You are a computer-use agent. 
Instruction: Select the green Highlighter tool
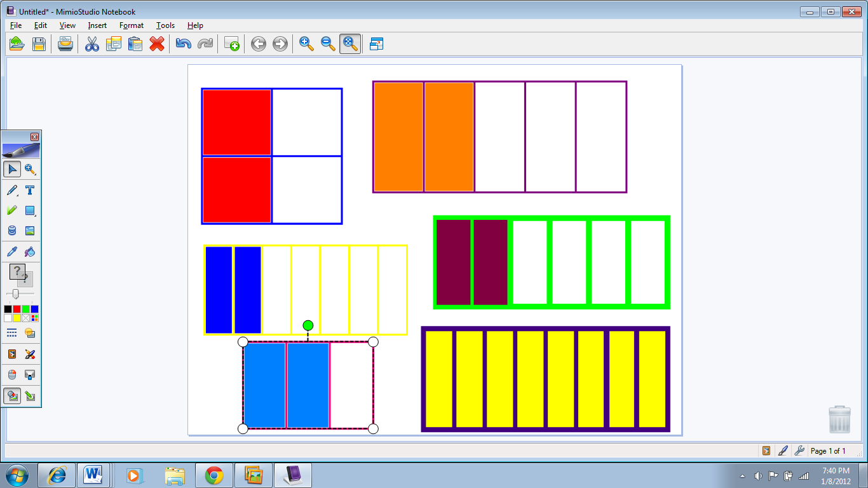click(11, 210)
